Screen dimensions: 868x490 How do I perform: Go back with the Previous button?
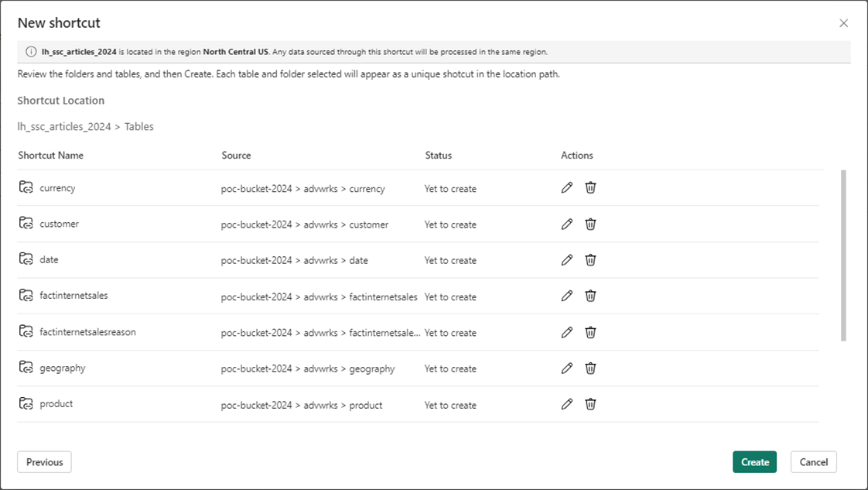(44, 462)
